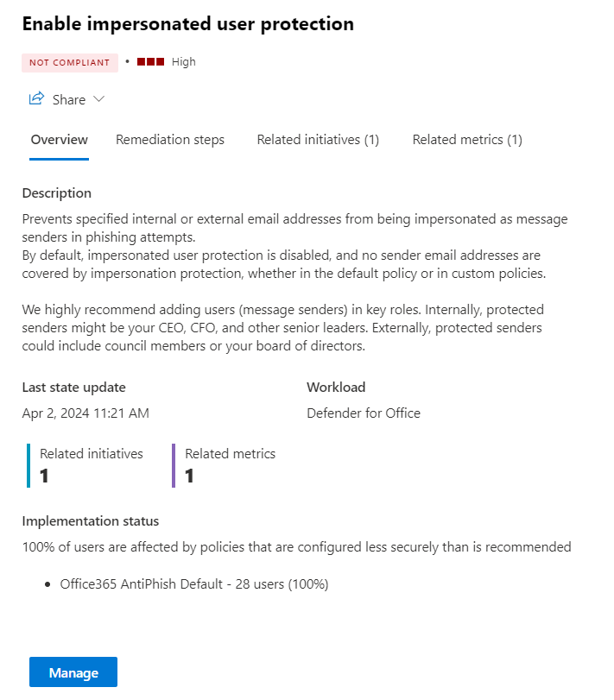Click the Last state update label
Image resolution: width=614 pixels, height=700 pixels.
pos(74,388)
